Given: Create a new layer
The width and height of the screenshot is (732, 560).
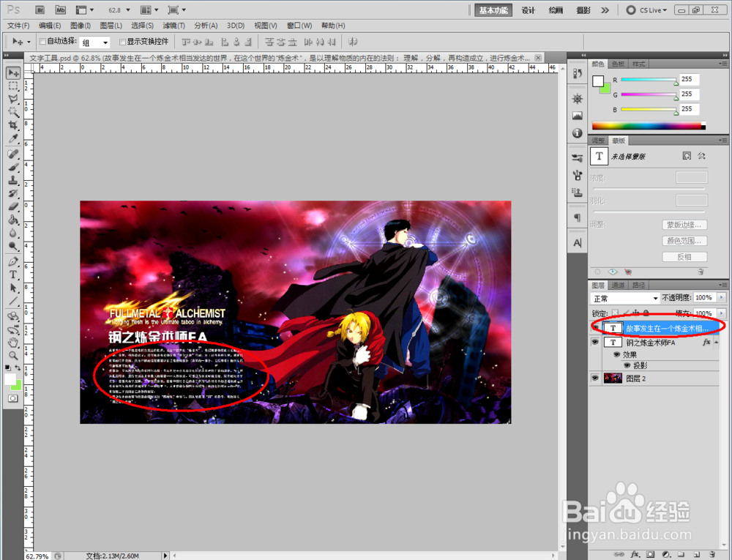Looking at the screenshot, I should 697,555.
